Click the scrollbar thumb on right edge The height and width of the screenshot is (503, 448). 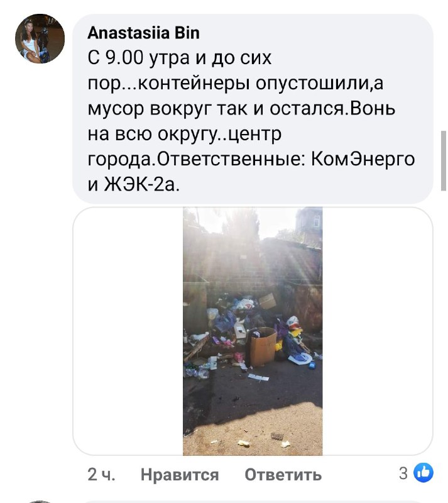(444, 161)
